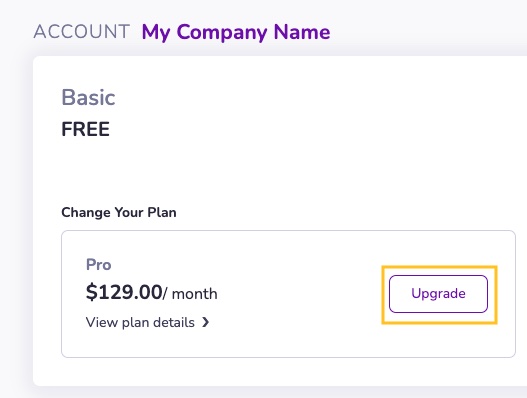Click the dollar sign of Pro price
527x398 pixels.
coord(91,292)
